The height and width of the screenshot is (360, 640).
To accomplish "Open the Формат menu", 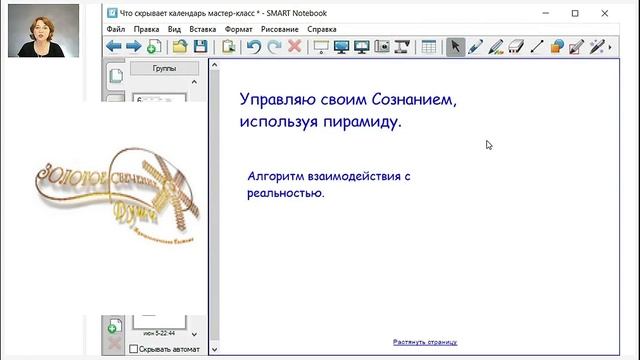I will [238, 29].
